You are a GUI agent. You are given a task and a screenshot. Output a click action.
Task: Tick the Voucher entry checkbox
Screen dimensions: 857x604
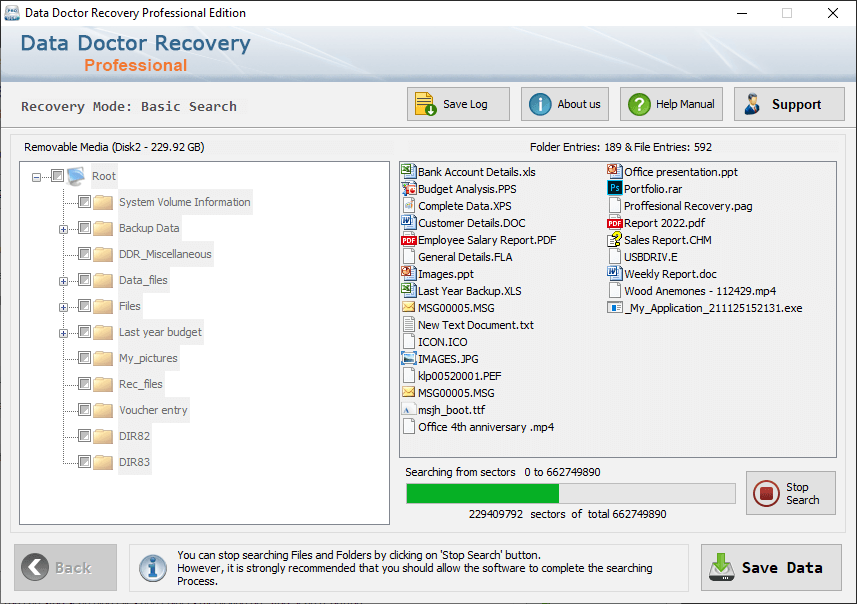(x=84, y=409)
